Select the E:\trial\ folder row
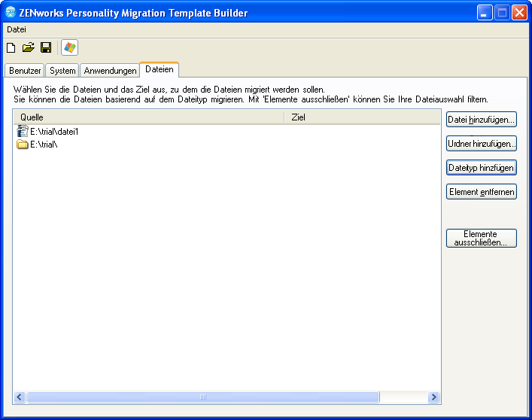532x420 pixels. coord(226,145)
